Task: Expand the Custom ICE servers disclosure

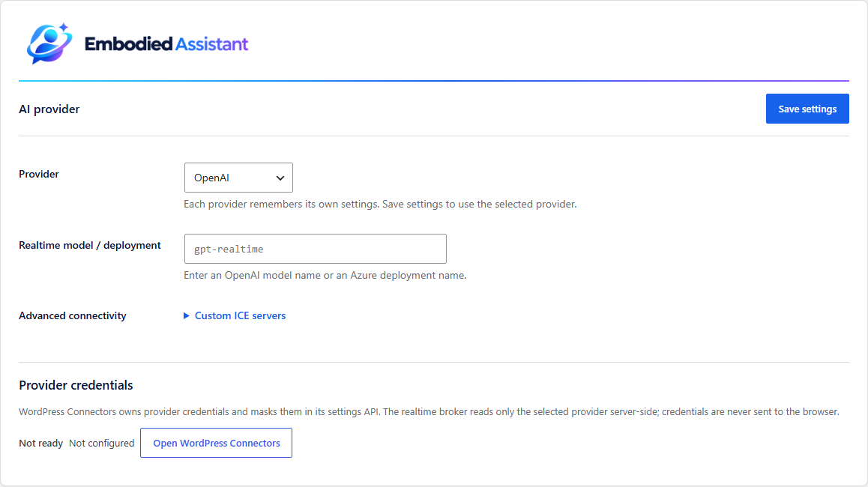Action: [235, 315]
